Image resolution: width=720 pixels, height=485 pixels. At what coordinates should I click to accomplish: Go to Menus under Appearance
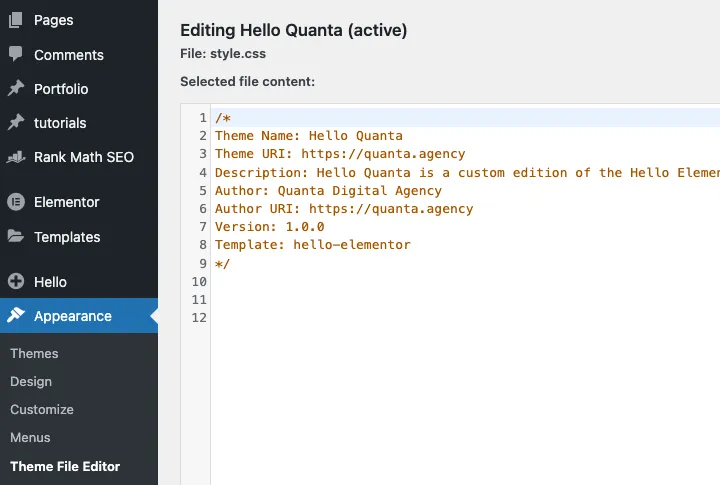[31, 437]
